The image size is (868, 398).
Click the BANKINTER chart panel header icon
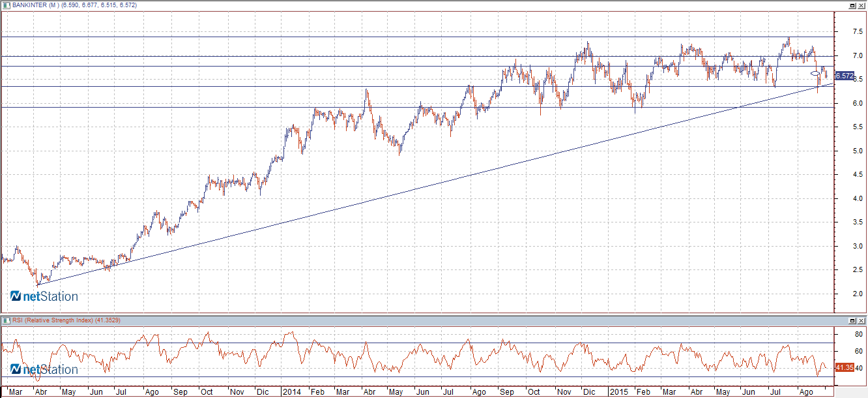(7, 5)
